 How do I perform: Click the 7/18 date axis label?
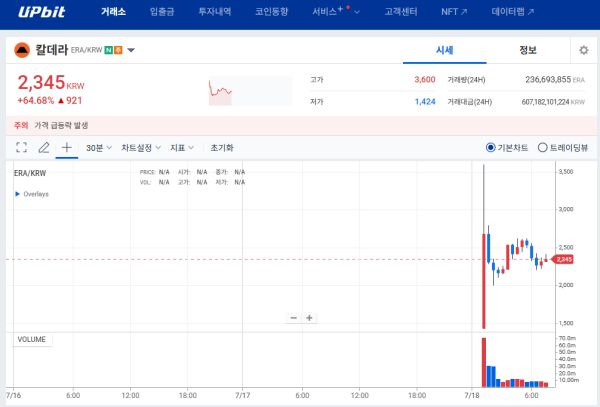(x=472, y=395)
